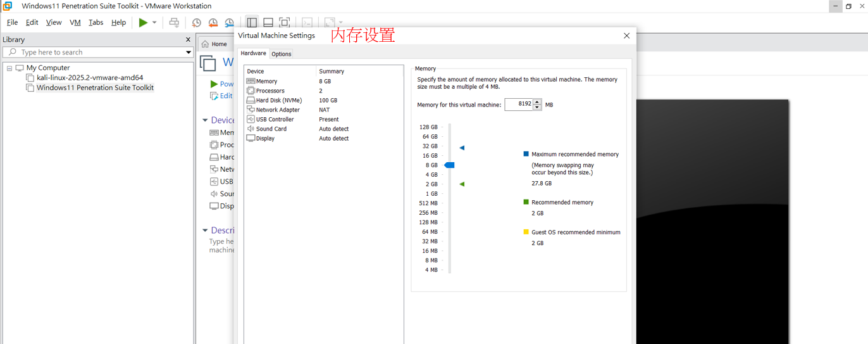Click the green recommended memory marker triangle
Image resolution: width=868 pixels, height=344 pixels.
(462, 184)
